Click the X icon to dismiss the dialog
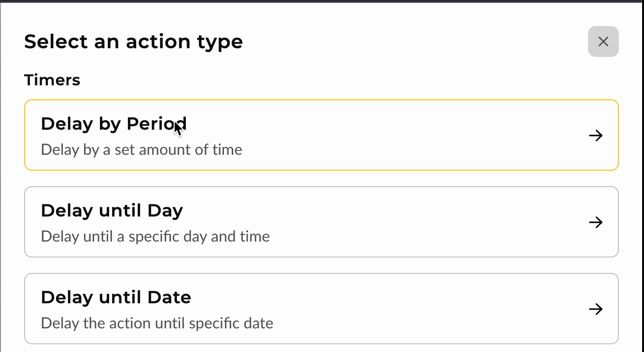The width and height of the screenshot is (644, 352). click(x=603, y=41)
